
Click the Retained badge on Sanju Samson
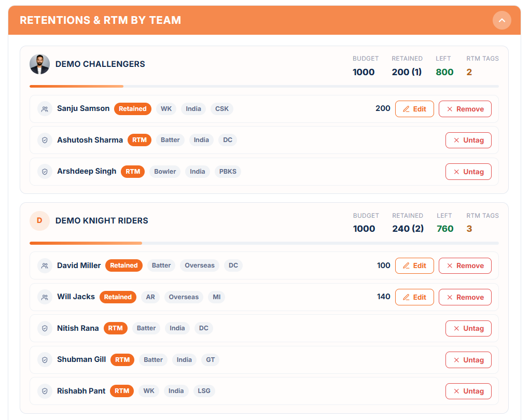(133, 109)
